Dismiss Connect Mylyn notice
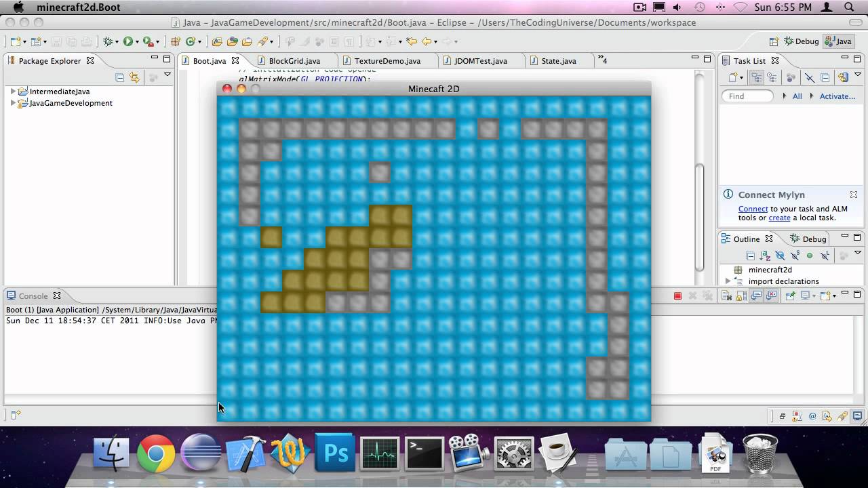 click(x=854, y=195)
